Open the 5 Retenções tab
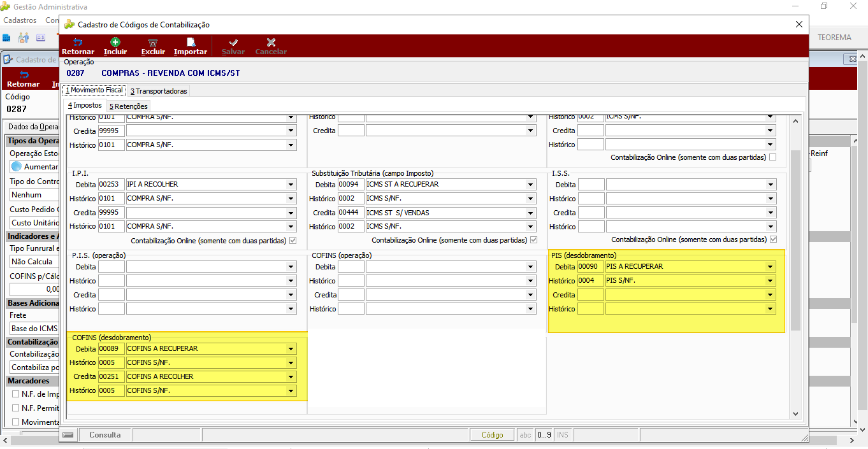 (x=128, y=106)
